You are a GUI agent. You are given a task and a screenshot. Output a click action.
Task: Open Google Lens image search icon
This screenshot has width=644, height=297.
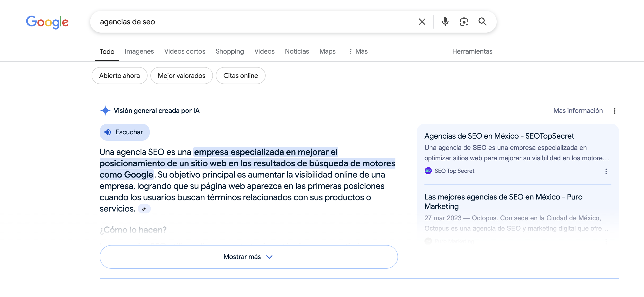(464, 22)
